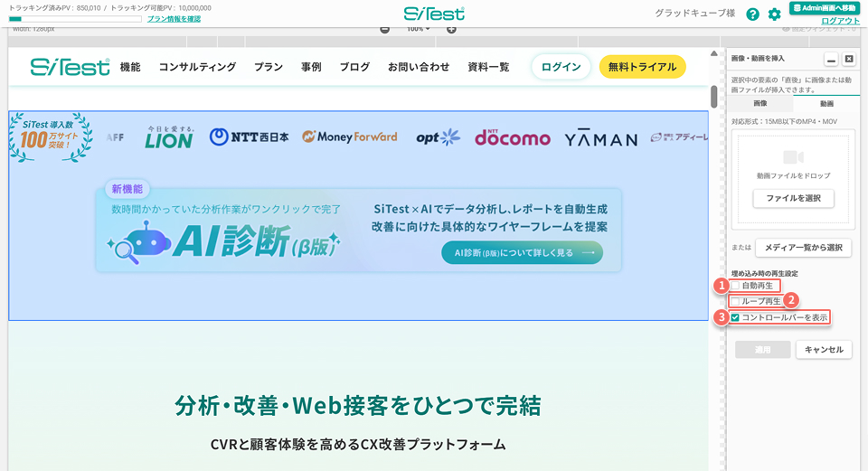The width and height of the screenshot is (868, 471).
Task: Open settings gear icon in header
Action: 775,14
